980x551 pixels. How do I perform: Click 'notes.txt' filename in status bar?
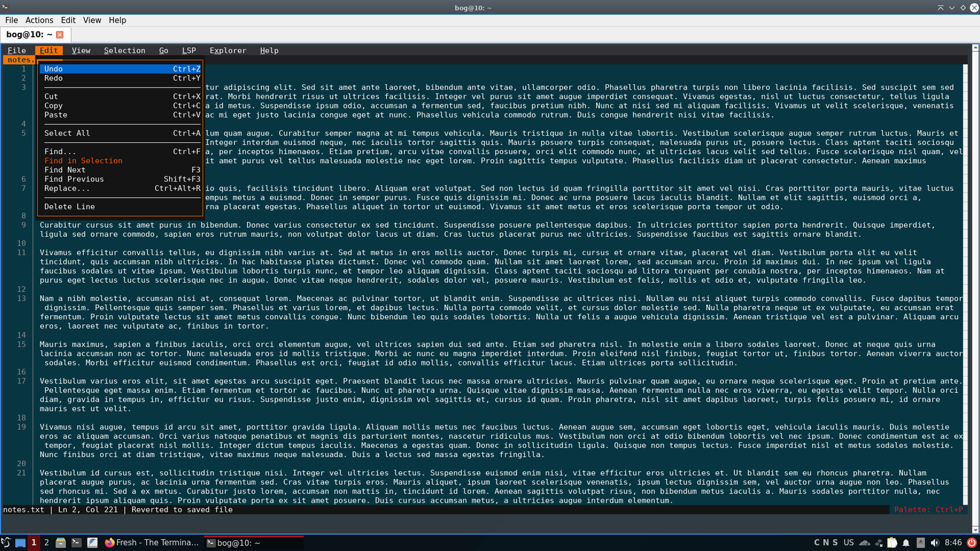(24, 509)
